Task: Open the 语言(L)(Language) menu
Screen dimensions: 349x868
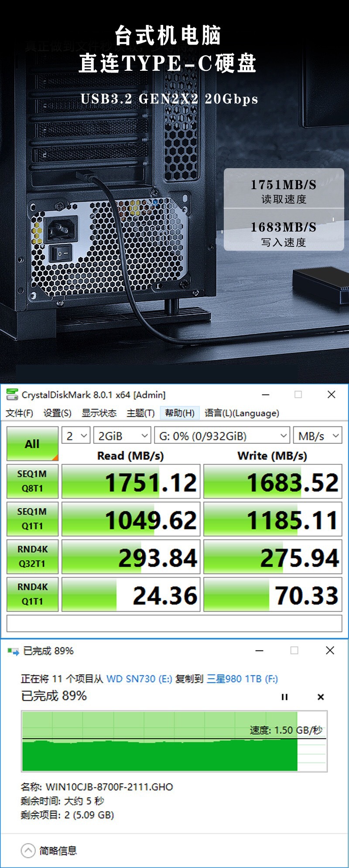Action: (x=242, y=413)
